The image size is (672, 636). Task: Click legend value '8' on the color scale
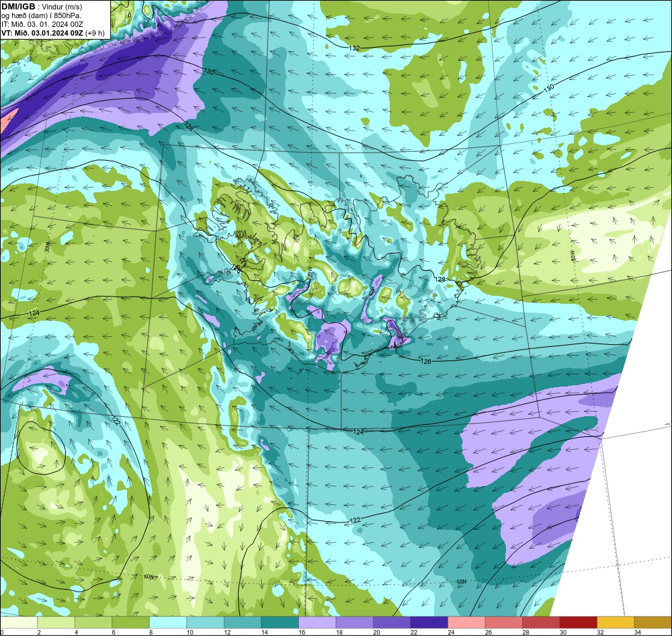point(151,632)
